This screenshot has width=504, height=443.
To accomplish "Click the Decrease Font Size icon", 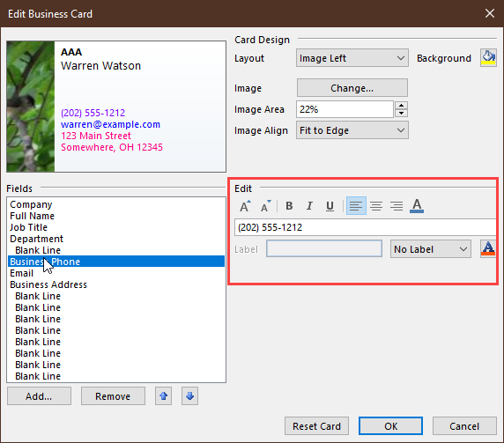I will coord(265,206).
